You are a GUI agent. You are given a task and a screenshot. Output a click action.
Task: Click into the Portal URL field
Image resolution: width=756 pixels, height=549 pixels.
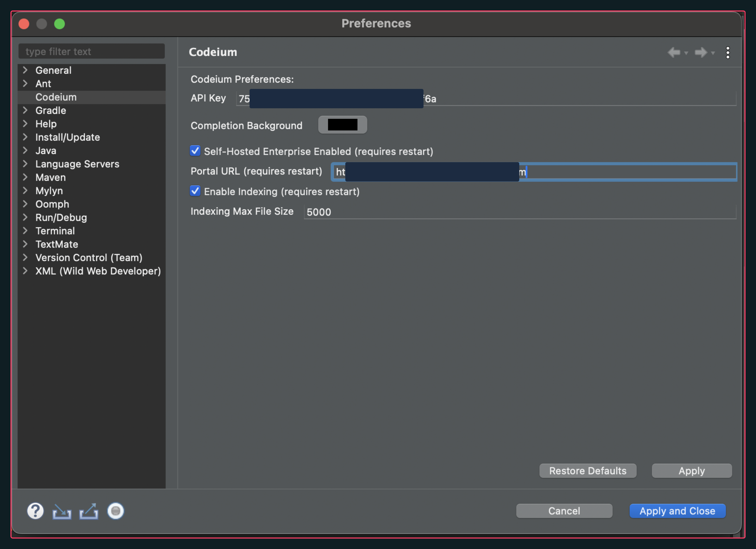coord(534,172)
